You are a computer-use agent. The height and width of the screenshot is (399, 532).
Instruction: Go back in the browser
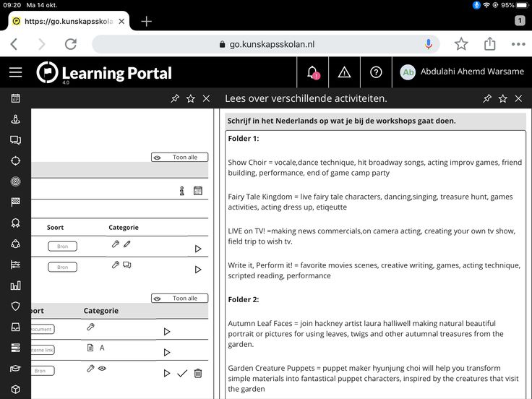(14, 44)
